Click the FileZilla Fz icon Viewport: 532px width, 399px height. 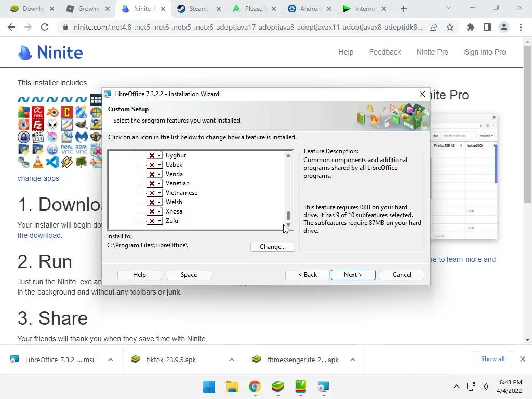(x=38, y=125)
